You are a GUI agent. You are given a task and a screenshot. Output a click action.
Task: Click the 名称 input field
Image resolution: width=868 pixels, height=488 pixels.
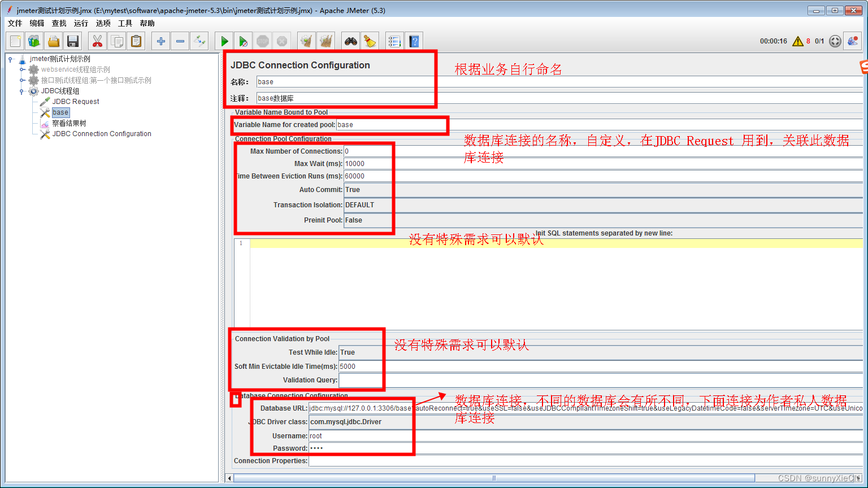[x=559, y=82]
